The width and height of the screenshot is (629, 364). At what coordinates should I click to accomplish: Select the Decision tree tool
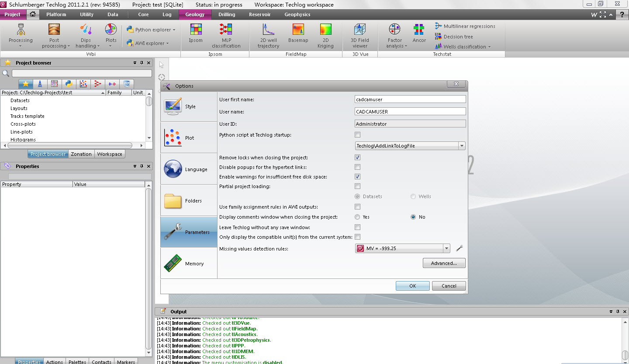(454, 37)
